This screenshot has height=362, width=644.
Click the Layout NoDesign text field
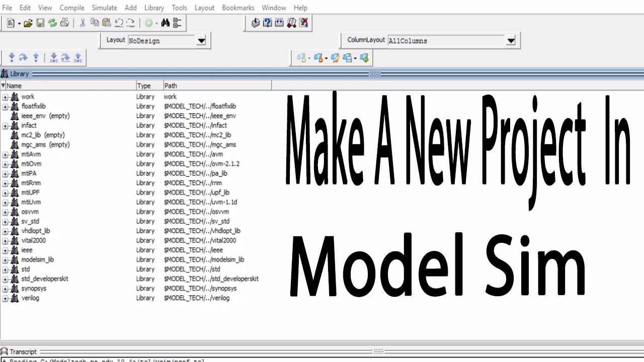(x=162, y=41)
